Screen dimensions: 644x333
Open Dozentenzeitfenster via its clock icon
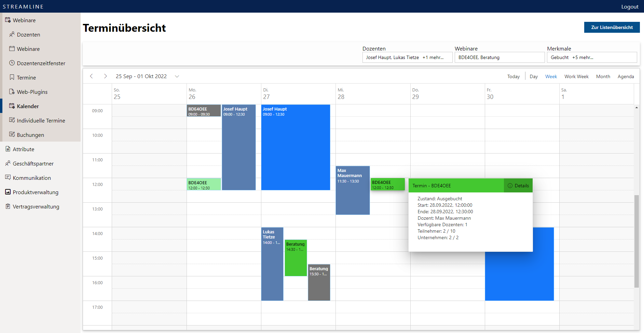pos(12,63)
